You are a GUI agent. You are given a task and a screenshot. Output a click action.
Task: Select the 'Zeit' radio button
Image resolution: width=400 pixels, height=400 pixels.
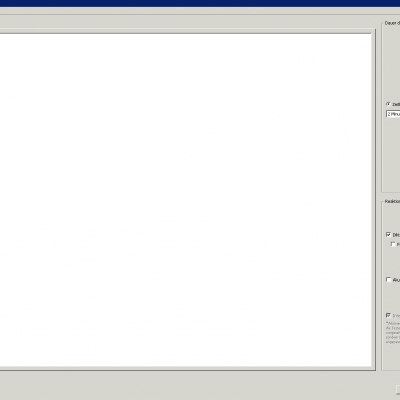click(388, 104)
